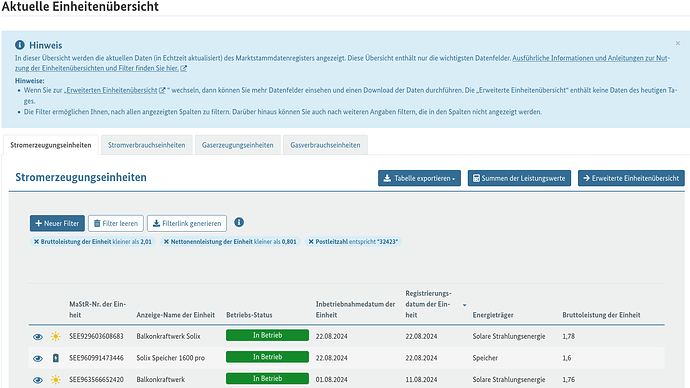This screenshot has height=388, width=690.
Task: Click the name Solix Speicher 1600 pro
Action: point(171,358)
